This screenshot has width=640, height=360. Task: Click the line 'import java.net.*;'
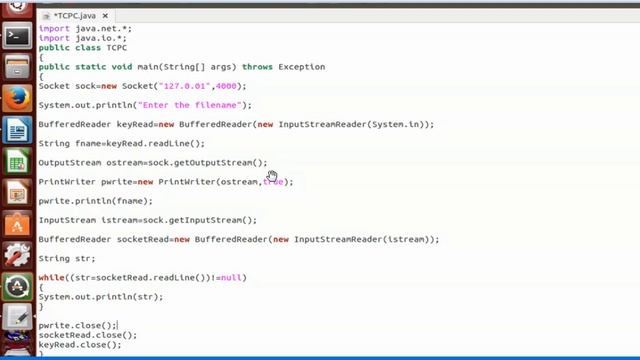[x=85, y=29]
